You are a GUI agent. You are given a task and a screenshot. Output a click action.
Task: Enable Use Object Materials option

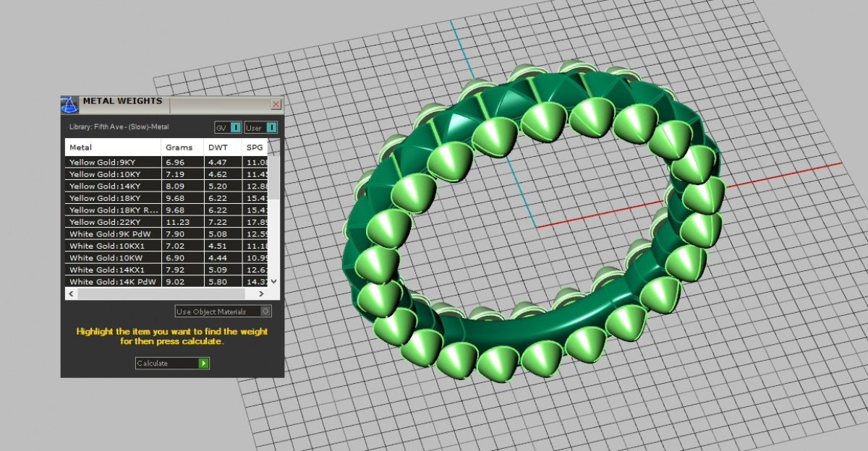click(x=265, y=312)
